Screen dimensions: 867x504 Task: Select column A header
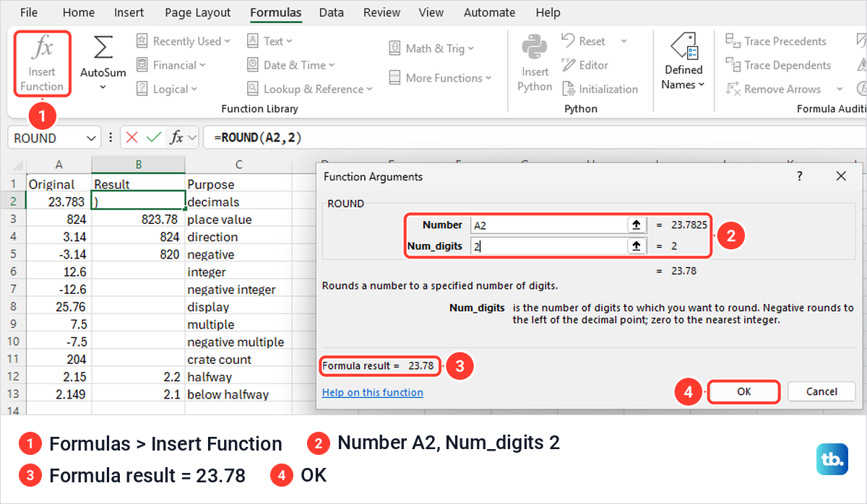59,164
